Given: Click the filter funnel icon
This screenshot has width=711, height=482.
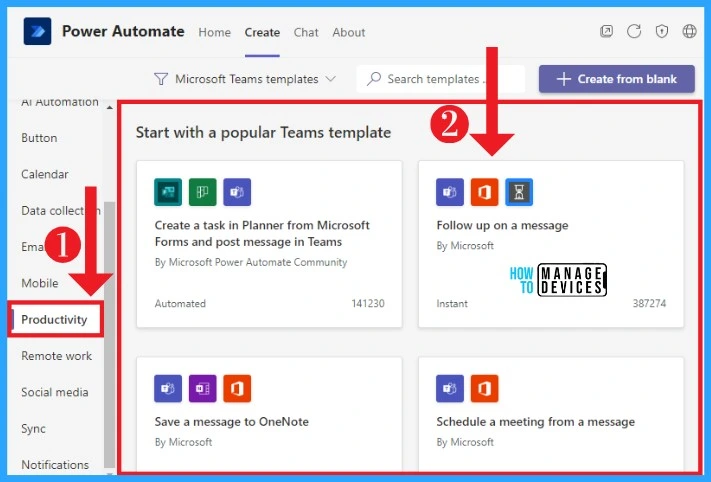Looking at the screenshot, I should point(161,79).
